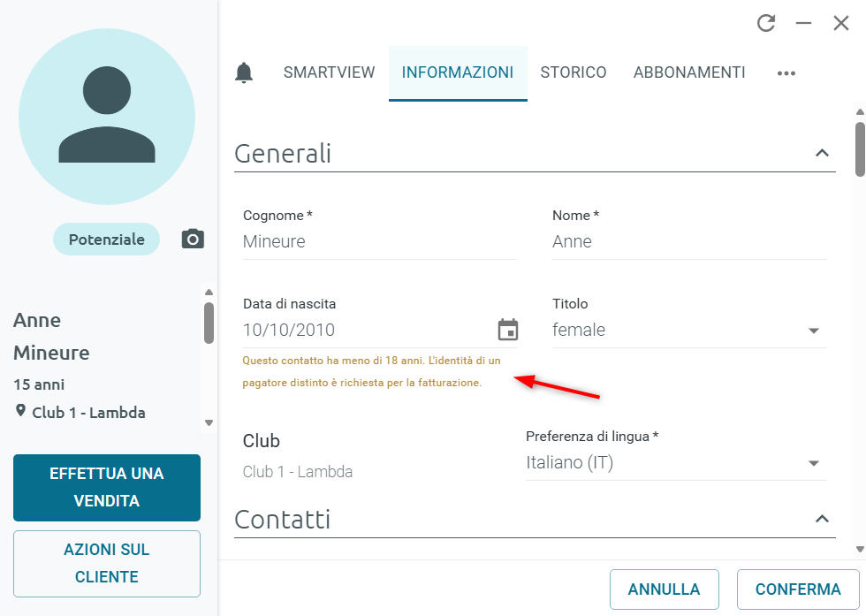
Task: Click the Generali section heading
Action: [283, 153]
